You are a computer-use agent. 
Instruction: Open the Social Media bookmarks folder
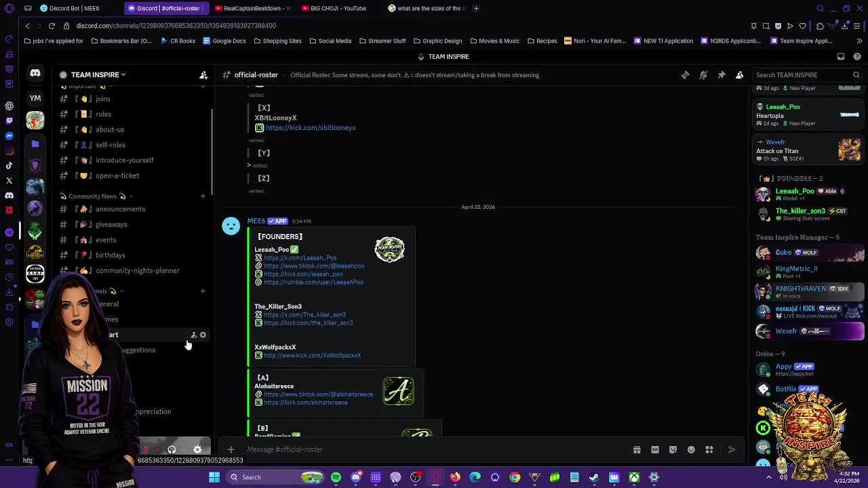[330, 41]
